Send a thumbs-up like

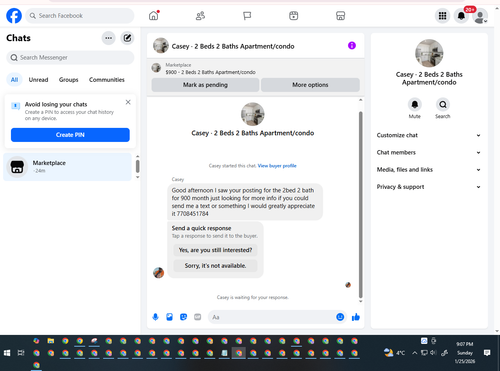[x=356, y=317]
